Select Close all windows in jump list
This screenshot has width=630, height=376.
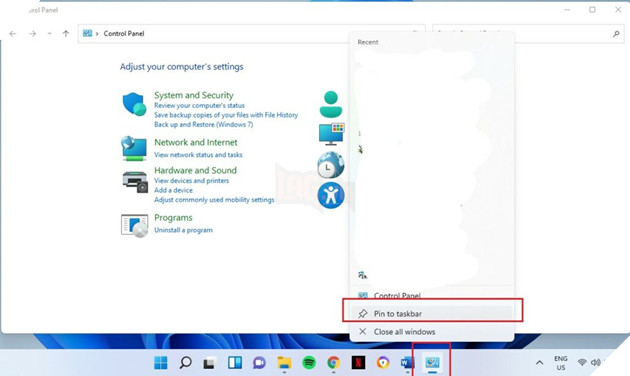coord(432,332)
